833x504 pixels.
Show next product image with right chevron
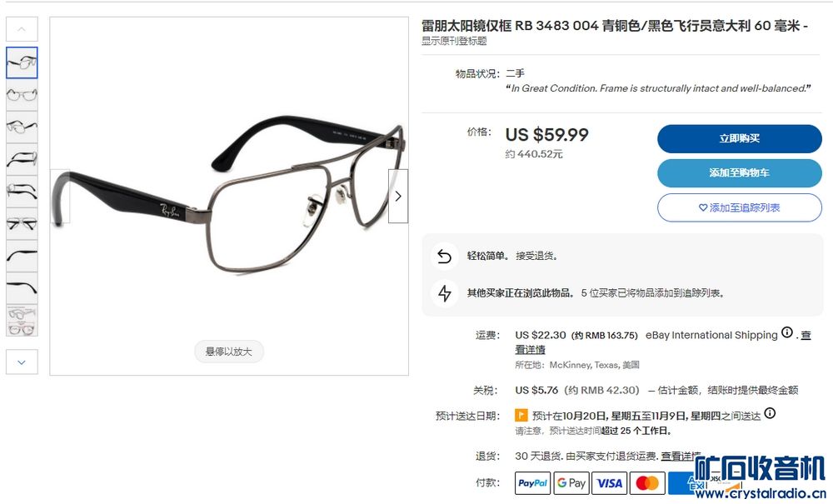(x=398, y=196)
